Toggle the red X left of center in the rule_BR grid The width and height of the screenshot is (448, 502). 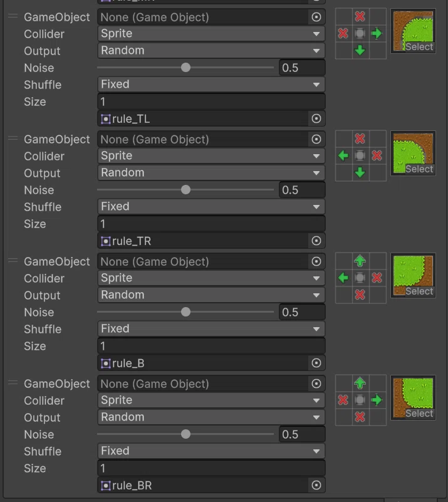pyautogui.click(x=343, y=400)
